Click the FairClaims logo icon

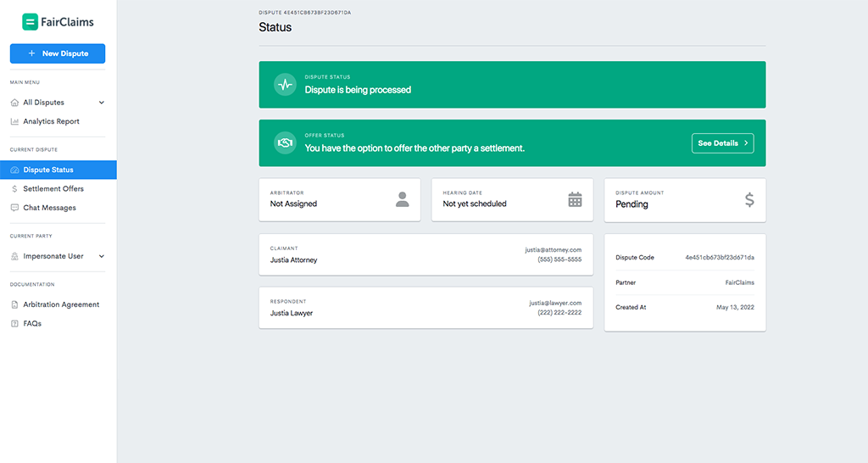30,22
